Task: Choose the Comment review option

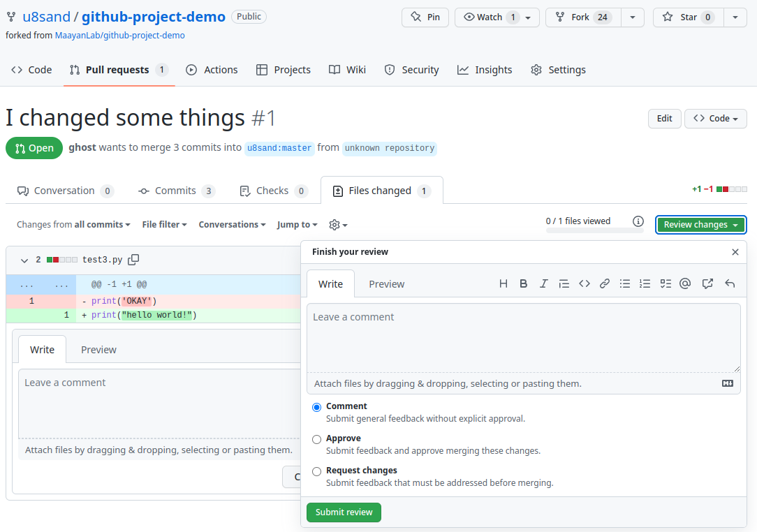Action: pos(317,407)
